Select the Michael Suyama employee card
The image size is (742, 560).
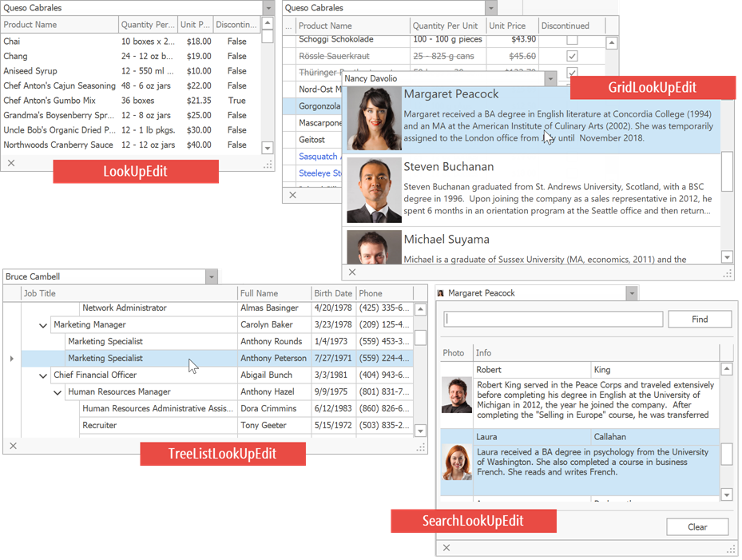[531, 246]
